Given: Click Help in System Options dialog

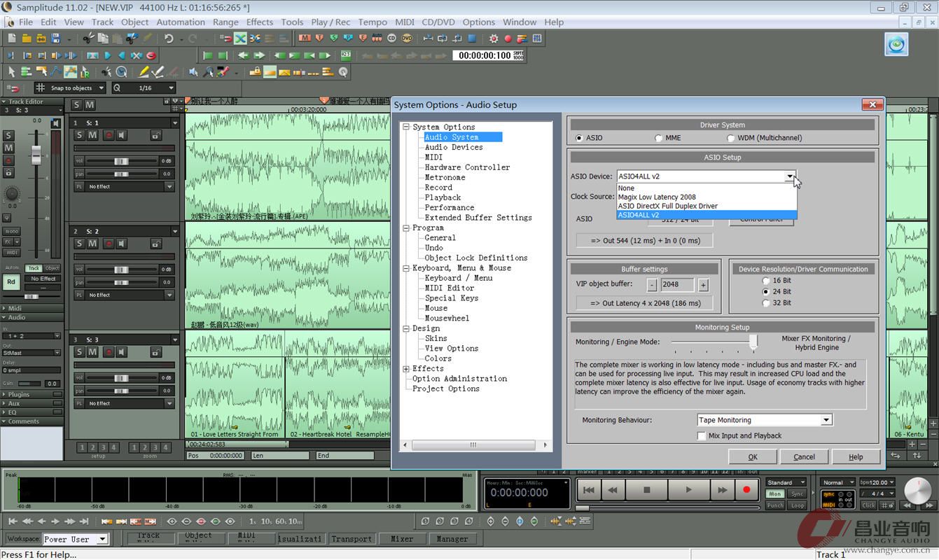Looking at the screenshot, I should 856,456.
